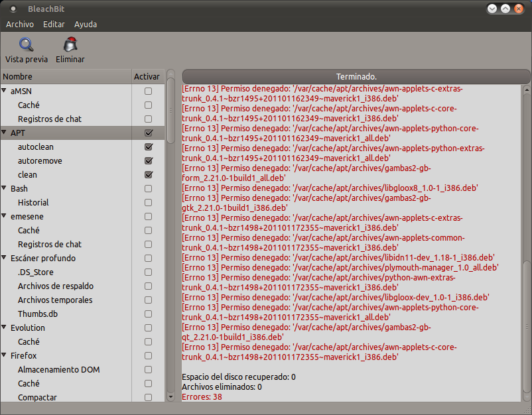Tick the .DS_Store checkbox
Viewport: 532px width, 415px height.
[x=149, y=272]
